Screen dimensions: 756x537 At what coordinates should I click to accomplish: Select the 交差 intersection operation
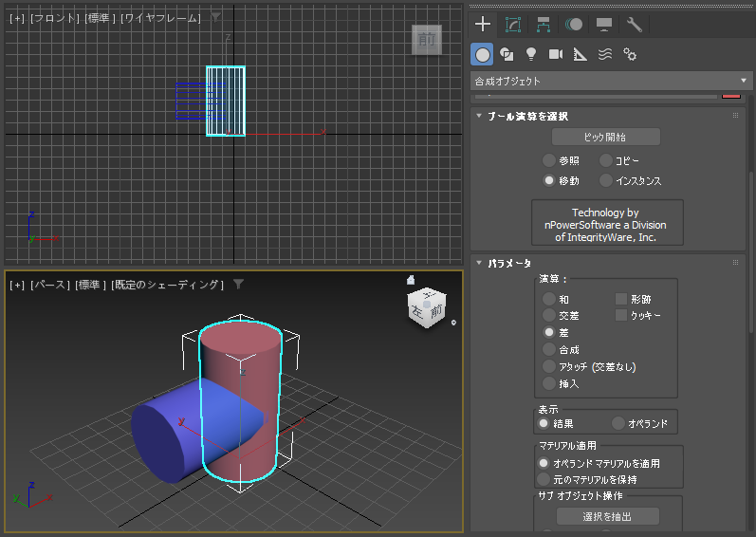[x=549, y=315]
